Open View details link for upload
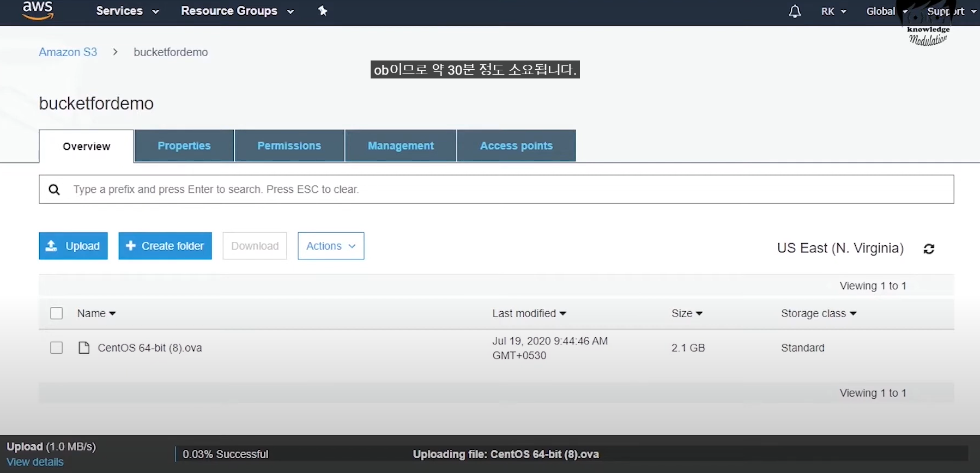 point(35,462)
